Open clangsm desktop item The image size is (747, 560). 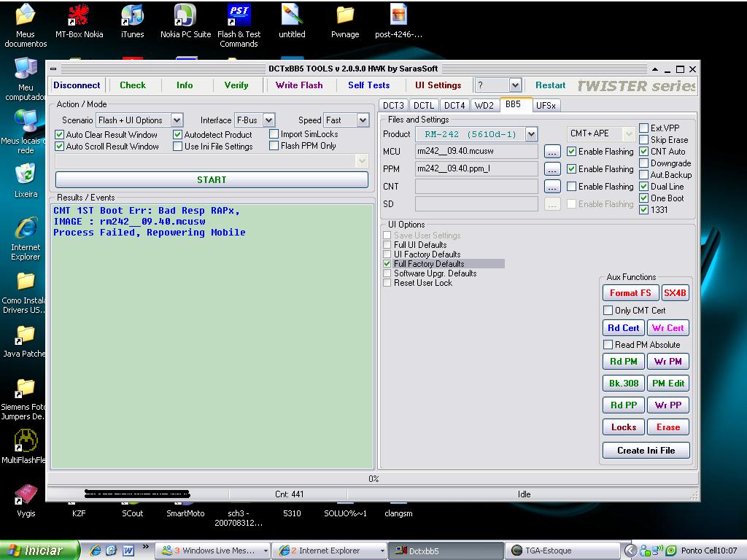coord(398,513)
